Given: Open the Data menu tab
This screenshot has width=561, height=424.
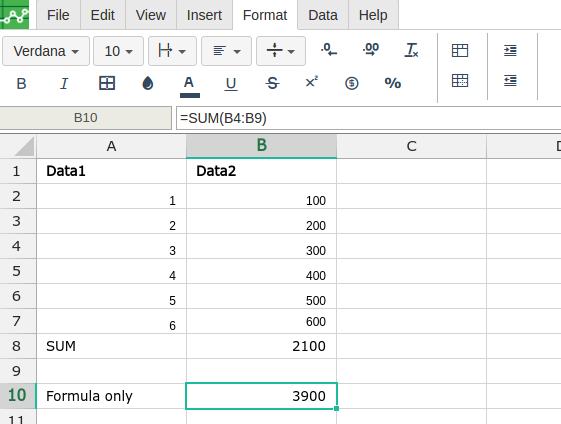Looking at the screenshot, I should (x=323, y=15).
